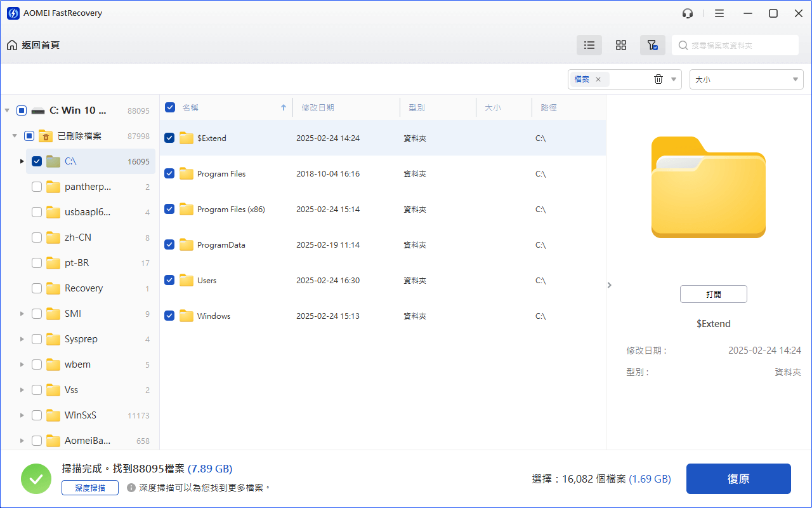Toggle the select-all checkbox in header
812x508 pixels.
click(x=170, y=107)
